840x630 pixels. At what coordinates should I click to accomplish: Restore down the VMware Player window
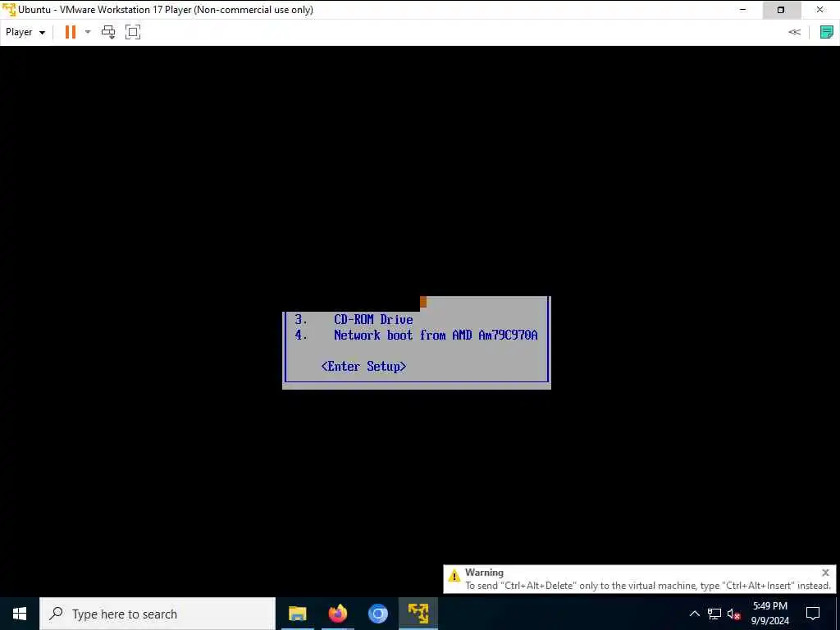[781, 10]
